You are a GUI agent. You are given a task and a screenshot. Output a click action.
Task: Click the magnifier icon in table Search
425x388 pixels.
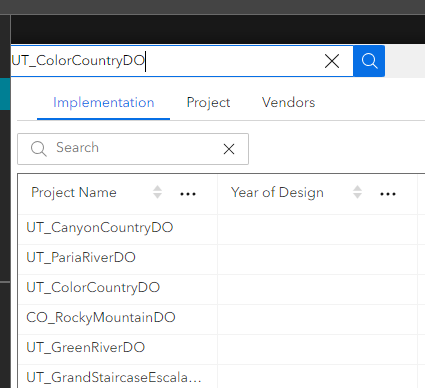[39, 149]
